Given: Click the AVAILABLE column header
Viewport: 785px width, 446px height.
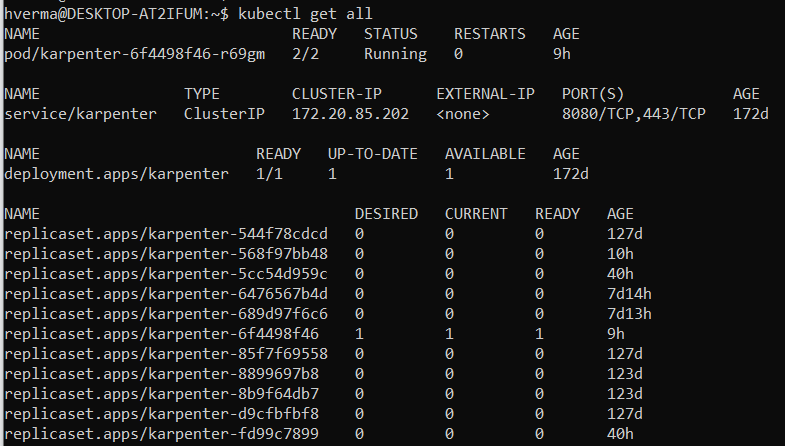Looking at the screenshot, I should point(486,154).
